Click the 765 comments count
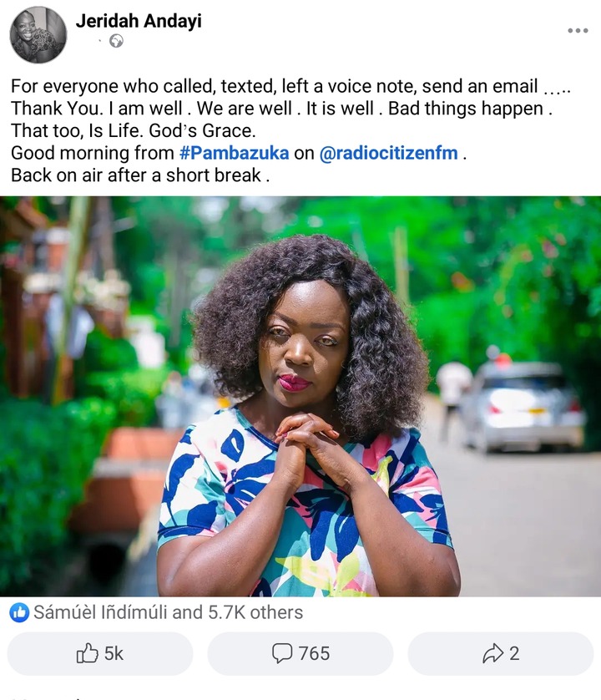 point(314,653)
